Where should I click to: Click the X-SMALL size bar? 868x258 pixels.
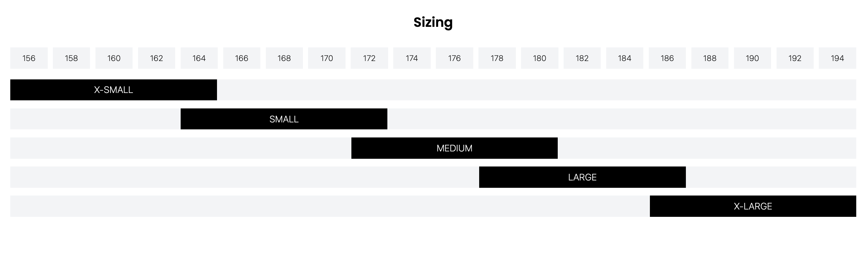click(x=113, y=90)
